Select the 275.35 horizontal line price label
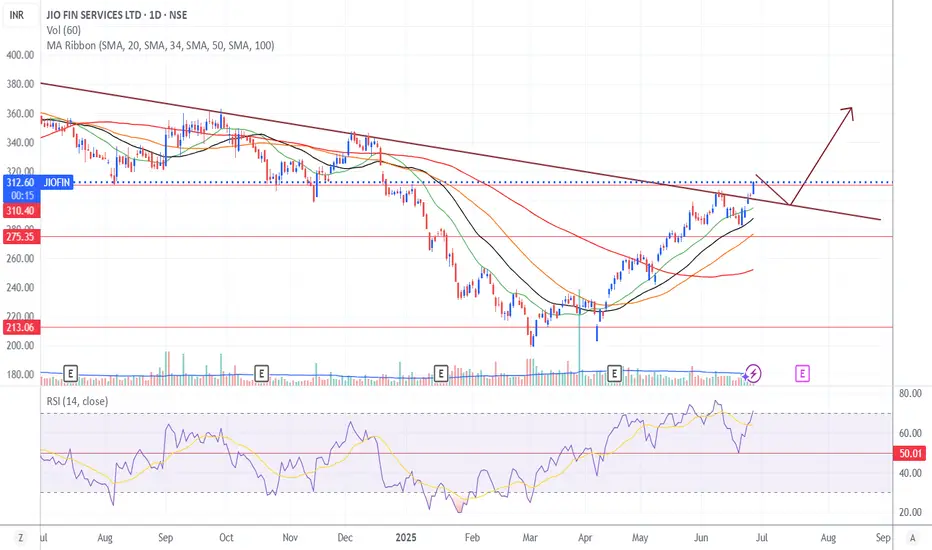 coord(20,237)
